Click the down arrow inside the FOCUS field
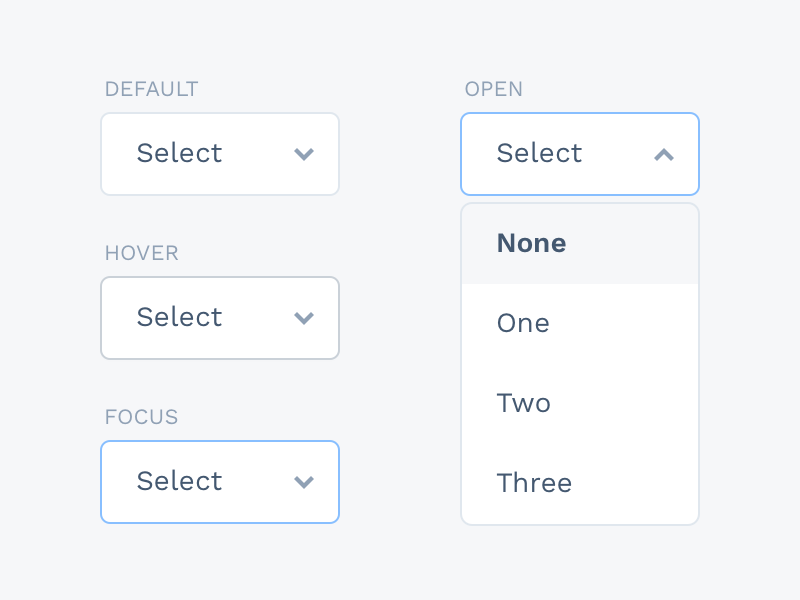 click(304, 482)
